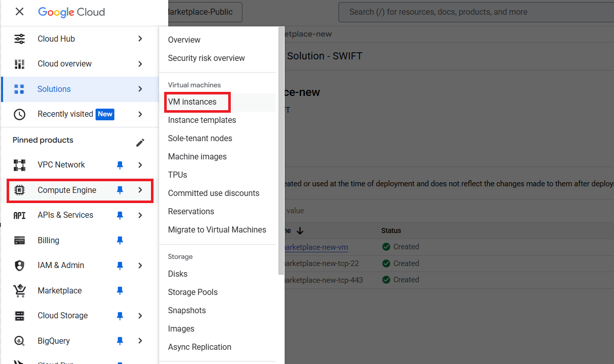Sort by the name column arrow
The width and height of the screenshot is (614, 364).
tap(300, 230)
